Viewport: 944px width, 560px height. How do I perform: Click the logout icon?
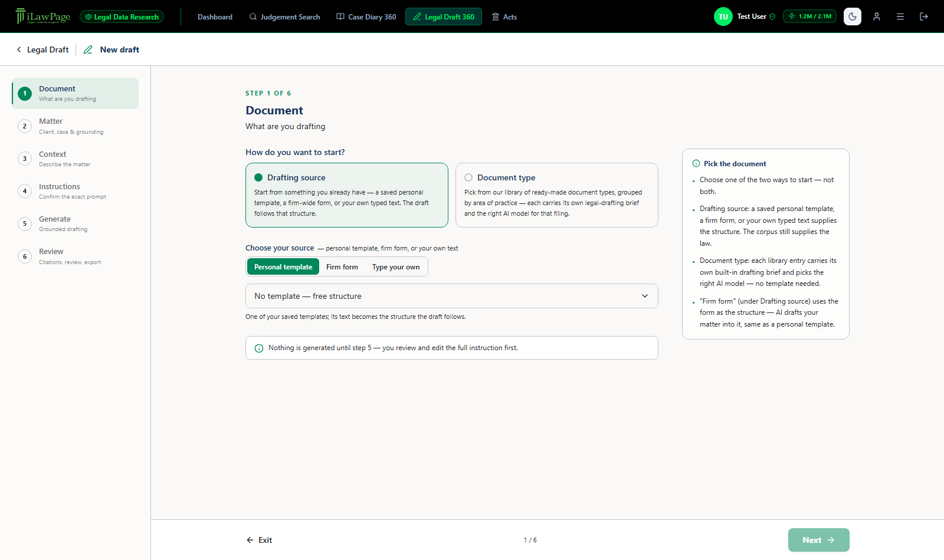(x=924, y=17)
